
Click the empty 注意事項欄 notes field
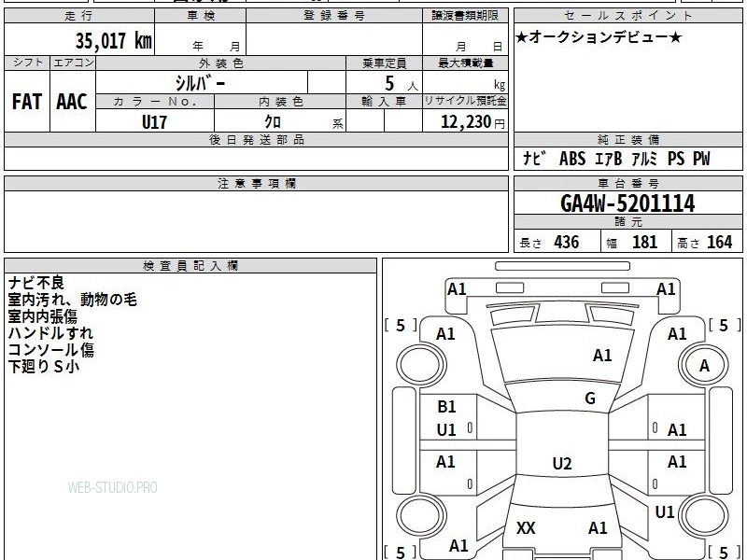256,221
